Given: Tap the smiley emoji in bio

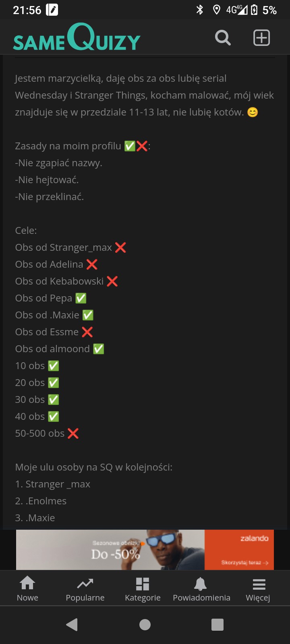Looking at the screenshot, I should click(x=253, y=112).
